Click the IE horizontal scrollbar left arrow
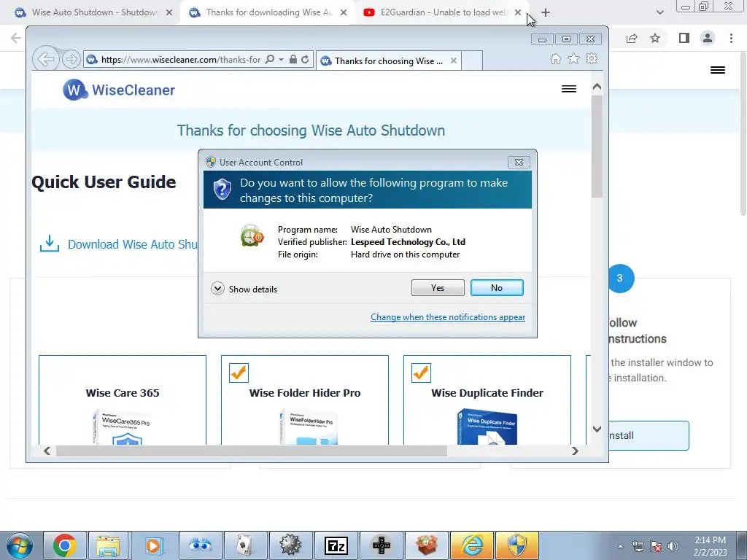Viewport: 747px width, 560px height. pos(47,451)
